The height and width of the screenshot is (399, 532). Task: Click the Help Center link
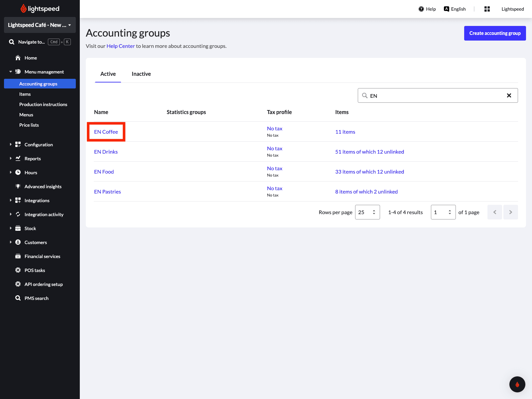(120, 46)
